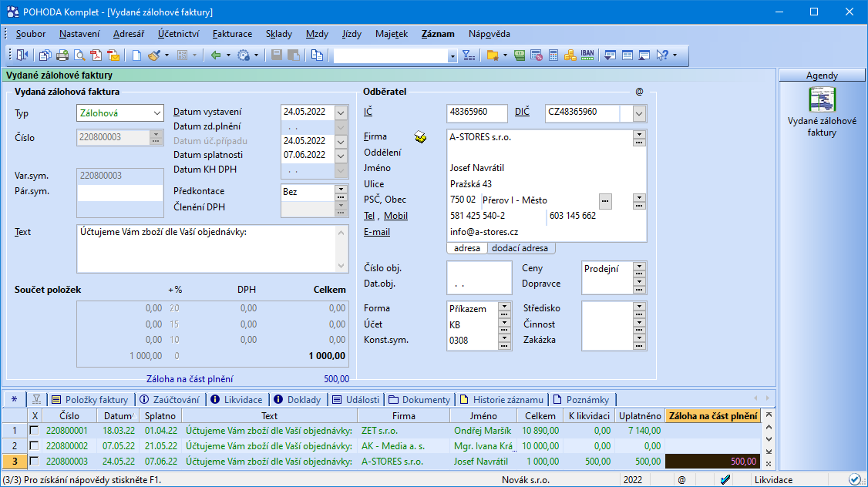The width and height of the screenshot is (868, 487).
Task: Open the Ceny Prodejní selector
Action: (x=639, y=269)
